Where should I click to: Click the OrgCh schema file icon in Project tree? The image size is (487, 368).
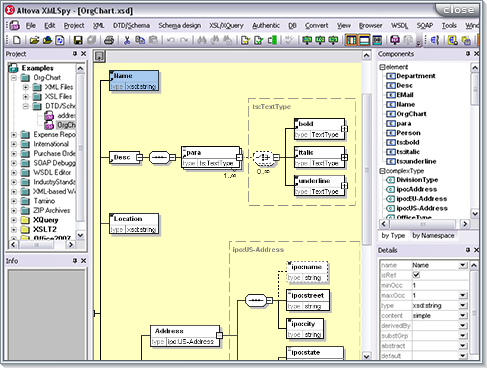(x=49, y=125)
